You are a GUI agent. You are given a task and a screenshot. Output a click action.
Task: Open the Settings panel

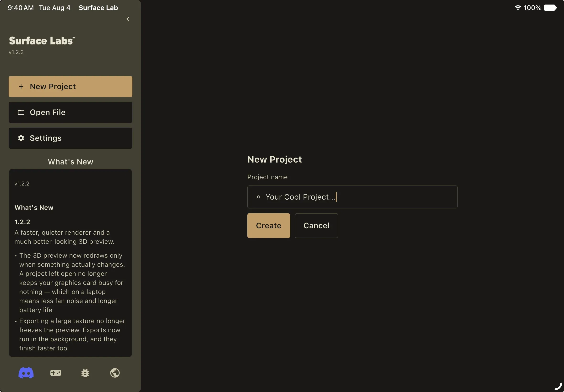70,138
